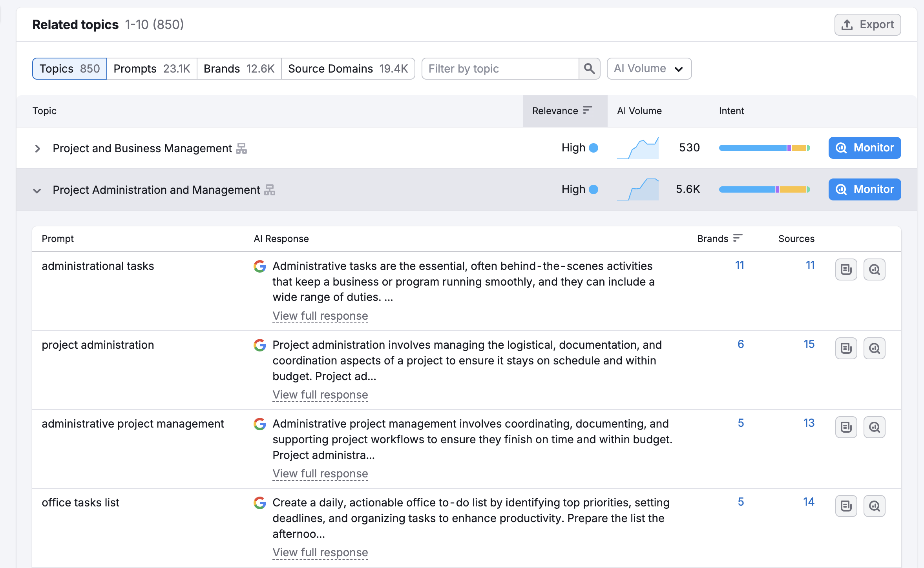
Task: Open View full response for project administration
Action: pyautogui.click(x=320, y=395)
